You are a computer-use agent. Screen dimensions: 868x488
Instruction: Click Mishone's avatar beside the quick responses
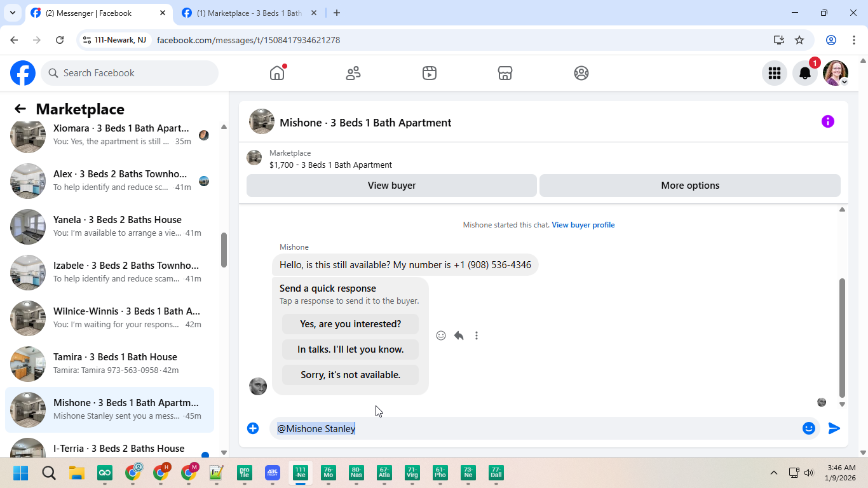258,386
